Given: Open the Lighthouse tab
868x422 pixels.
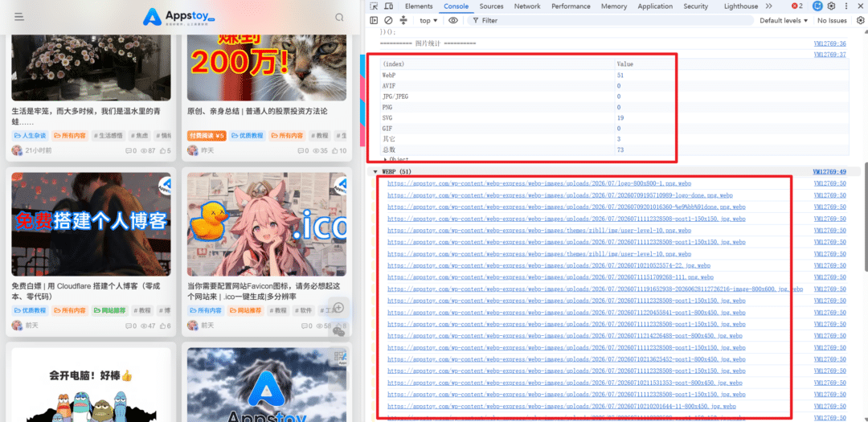Looking at the screenshot, I should click(741, 6).
